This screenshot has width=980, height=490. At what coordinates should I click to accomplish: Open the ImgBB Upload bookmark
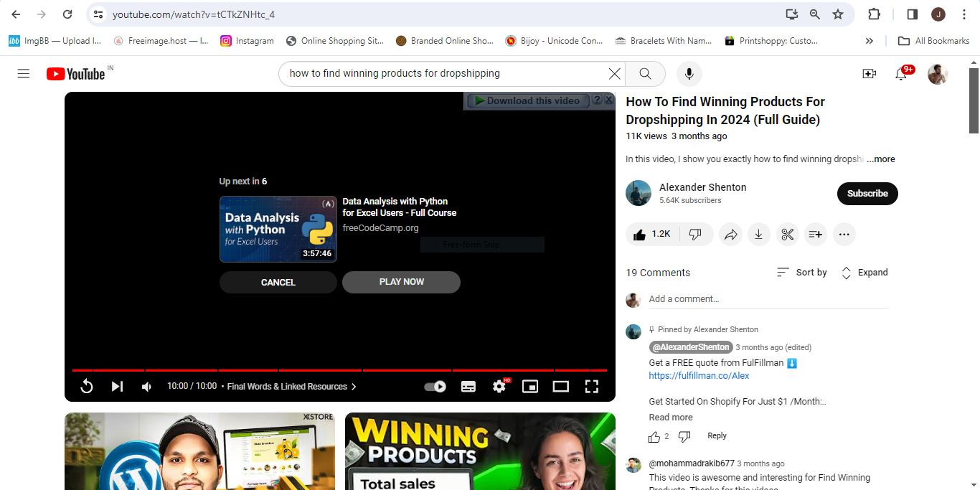[55, 41]
